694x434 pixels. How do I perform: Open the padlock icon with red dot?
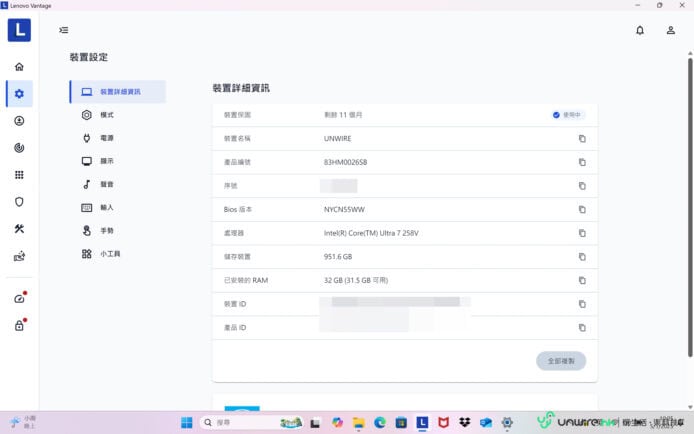[x=19, y=325]
